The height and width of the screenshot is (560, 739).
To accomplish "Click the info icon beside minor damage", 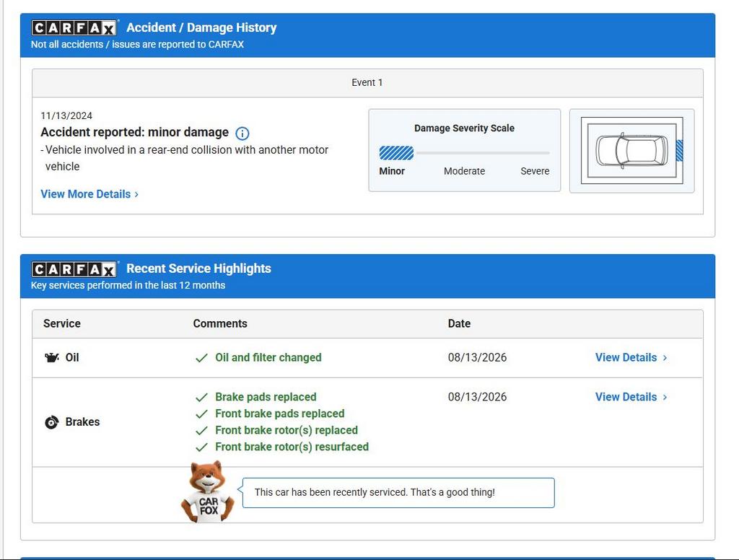I will pyautogui.click(x=242, y=134).
